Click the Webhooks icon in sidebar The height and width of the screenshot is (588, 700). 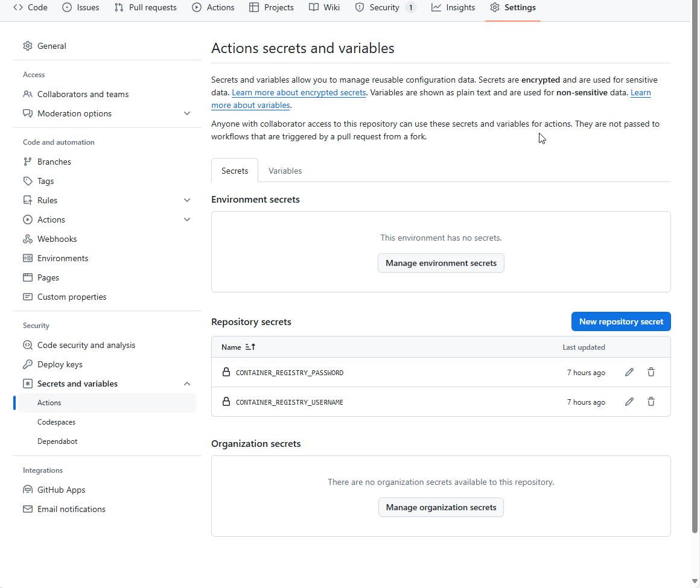[28, 239]
